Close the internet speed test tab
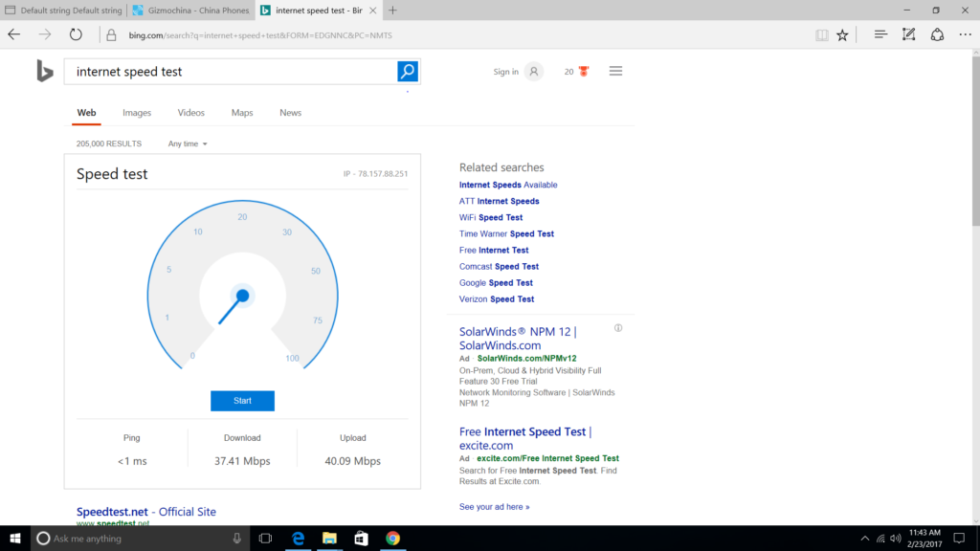The width and height of the screenshot is (980, 551). 372,11
